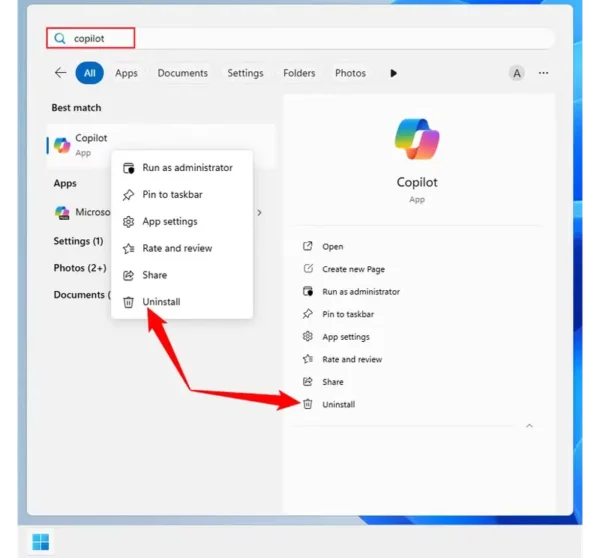Image resolution: width=600 pixels, height=558 pixels.
Task: Open Settings (1) results group
Action: [78, 241]
